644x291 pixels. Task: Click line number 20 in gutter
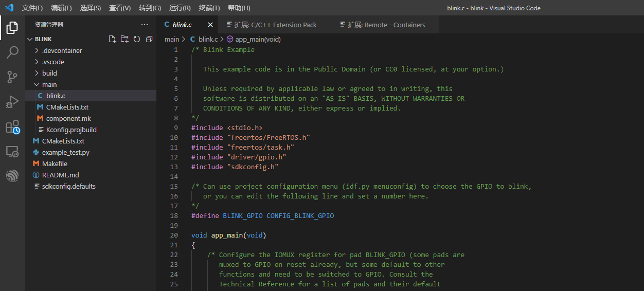(x=173, y=235)
